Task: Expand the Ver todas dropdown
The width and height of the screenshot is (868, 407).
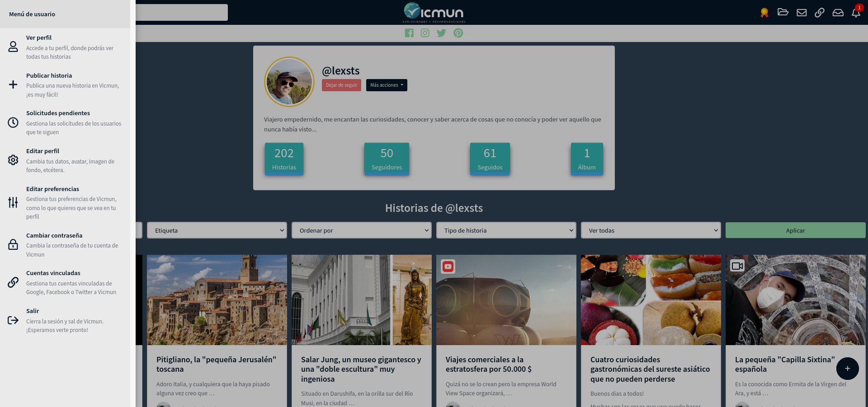Action: 651,230
